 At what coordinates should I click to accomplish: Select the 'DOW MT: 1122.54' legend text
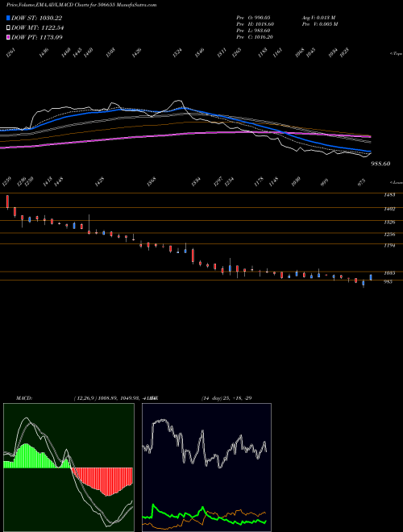point(38,28)
